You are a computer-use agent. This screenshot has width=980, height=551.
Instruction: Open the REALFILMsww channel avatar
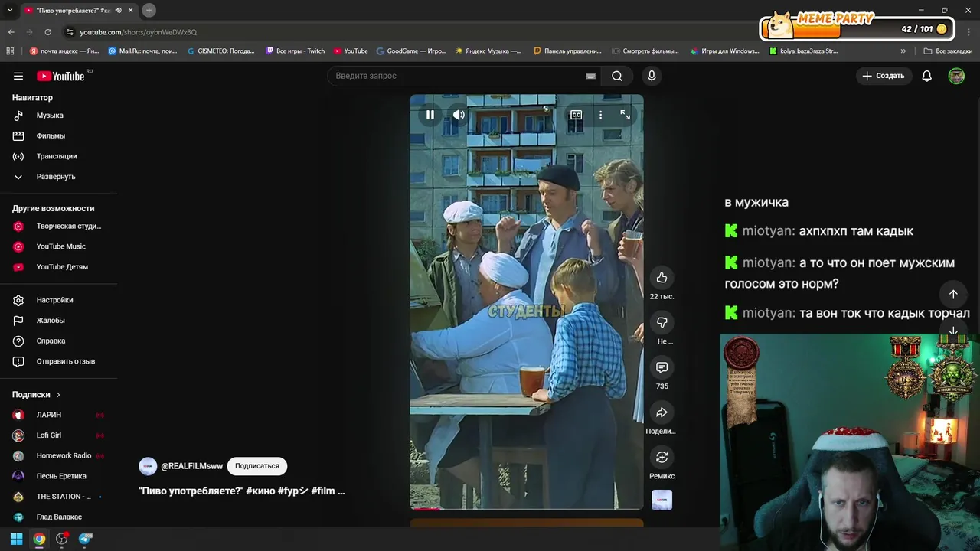[148, 466]
